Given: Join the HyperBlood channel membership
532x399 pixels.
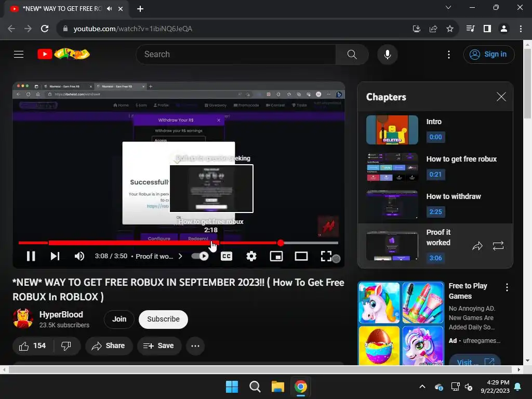Looking at the screenshot, I should click(119, 320).
